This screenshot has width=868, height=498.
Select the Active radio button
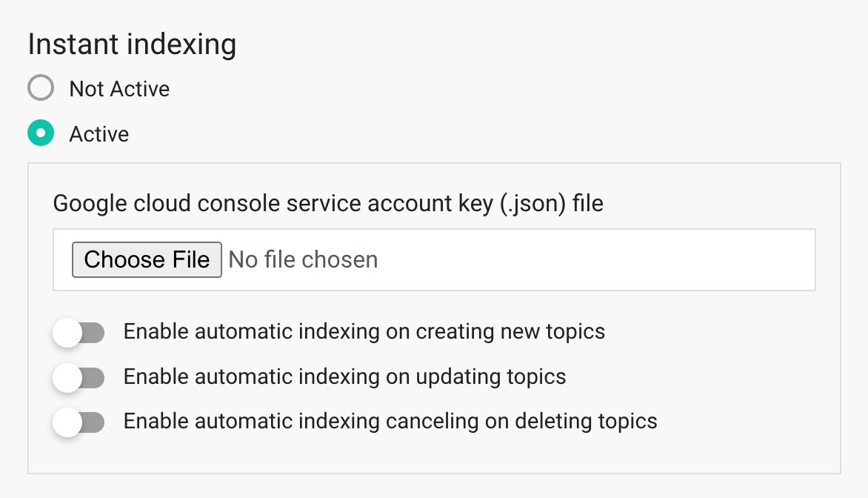[41, 133]
